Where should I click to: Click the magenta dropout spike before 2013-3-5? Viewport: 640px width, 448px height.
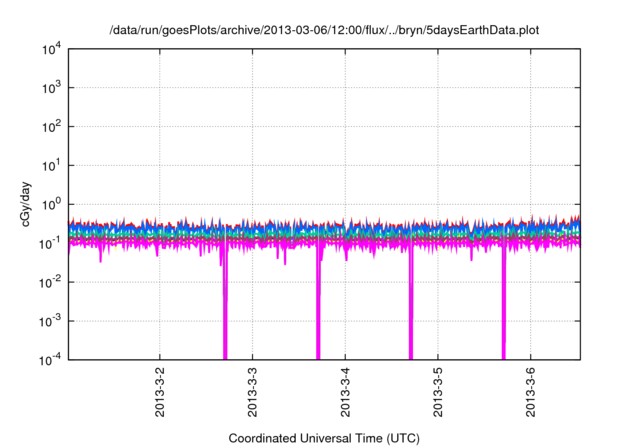tap(411, 302)
